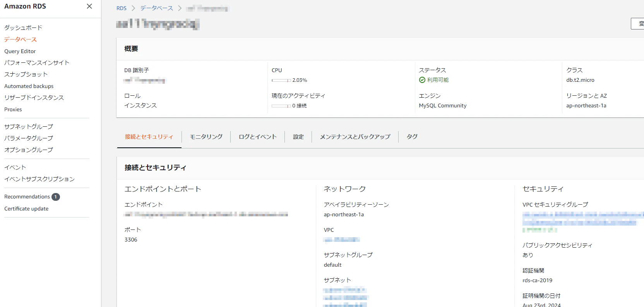The height and width of the screenshot is (307, 644).
Task: Switch to メンテナンスとバックアップ tab
Action: tap(355, 136)
